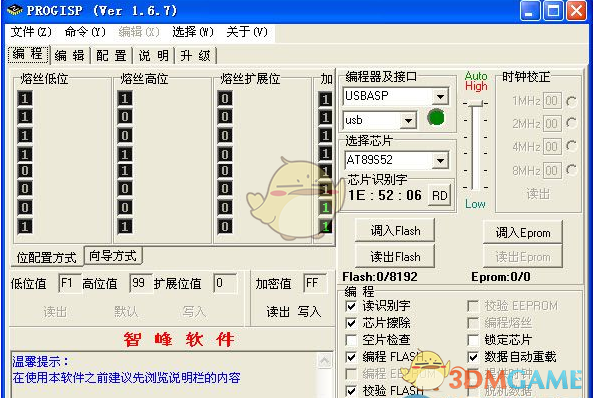
Task: Open the AT89S52 chip selection dropdown
Action: (440, 160)
